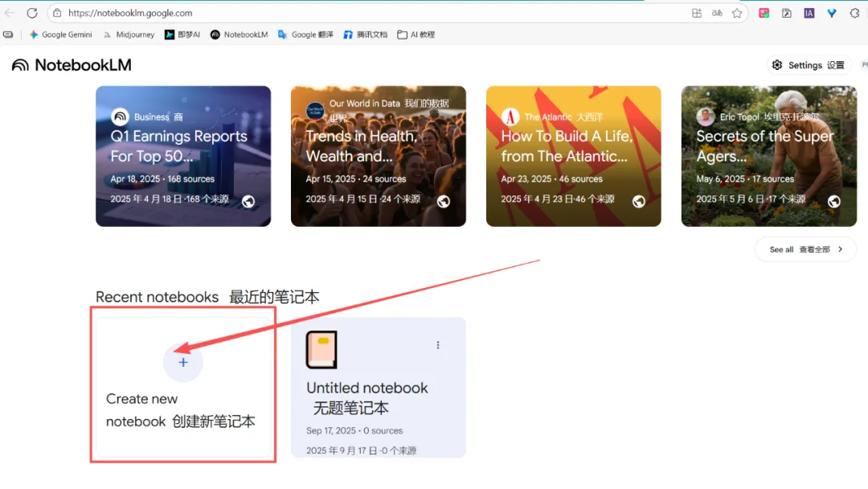Click the book emoji on Untitled notebook

click(321, 350)
